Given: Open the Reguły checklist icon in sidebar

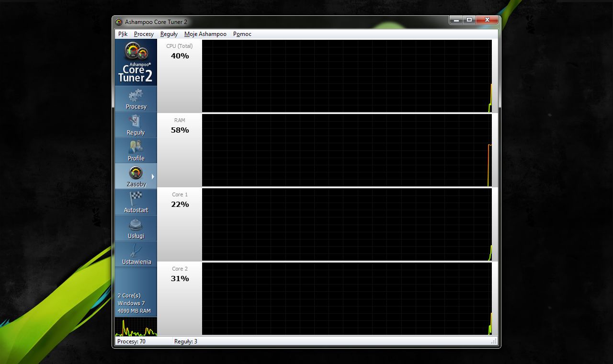Looking at the screenshot, I should pyautogui.click(x=136, y=122).
